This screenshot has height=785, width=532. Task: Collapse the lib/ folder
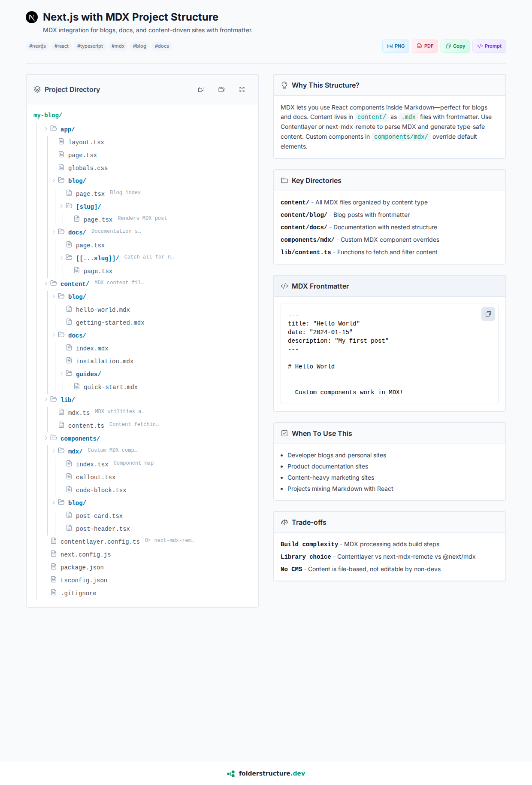point(46,399)
